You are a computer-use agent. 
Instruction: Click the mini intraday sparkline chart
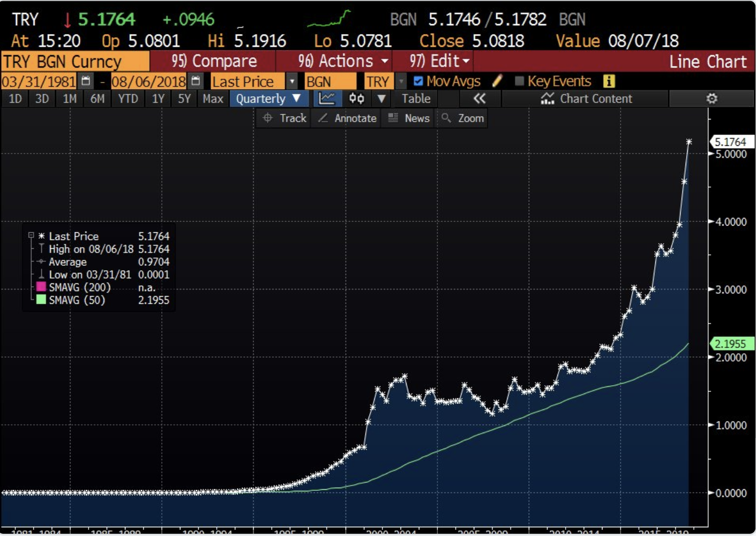[328, 19]
